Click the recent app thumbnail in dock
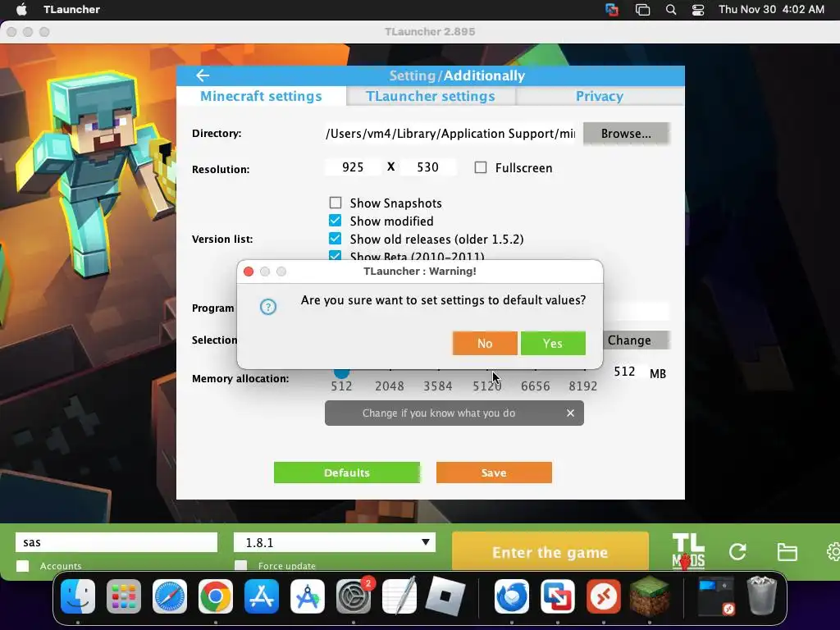840x630 pixels. (x=717, y=596)
